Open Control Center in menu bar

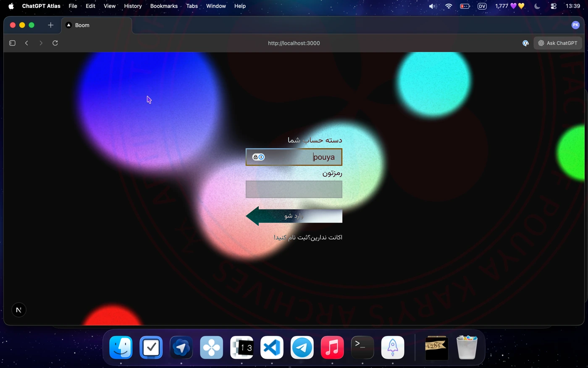[x=554, y=6]
